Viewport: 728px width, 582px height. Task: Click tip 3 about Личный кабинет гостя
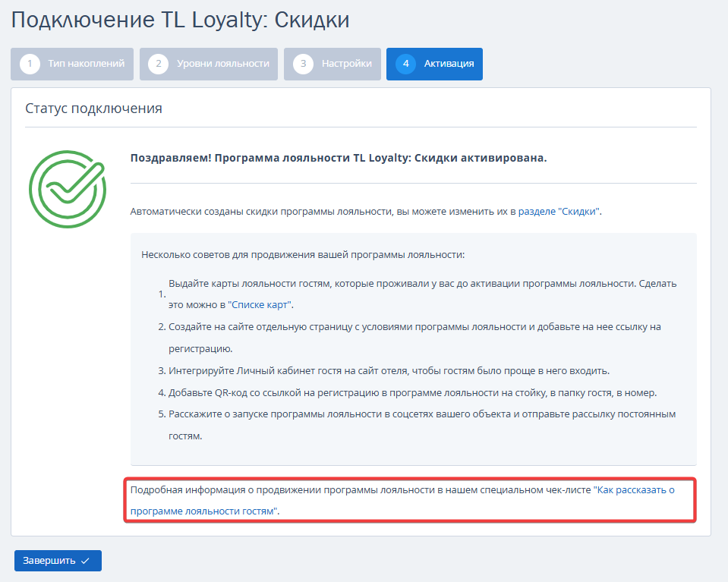384,371
